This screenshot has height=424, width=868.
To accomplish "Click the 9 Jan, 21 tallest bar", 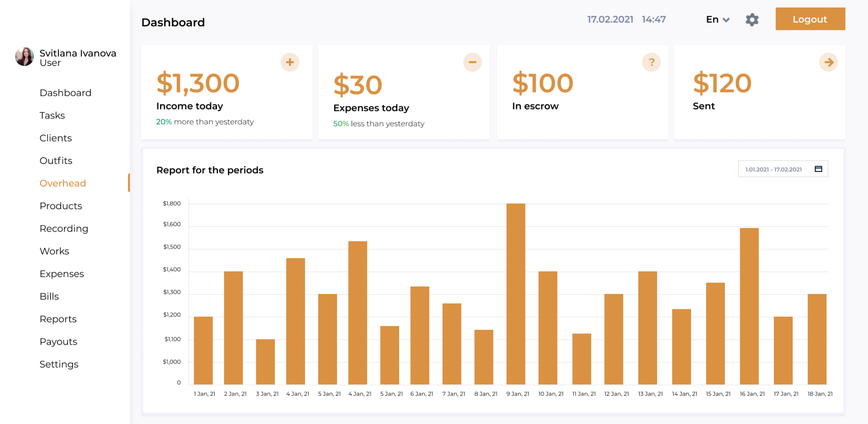I will (x=516, y=293).
